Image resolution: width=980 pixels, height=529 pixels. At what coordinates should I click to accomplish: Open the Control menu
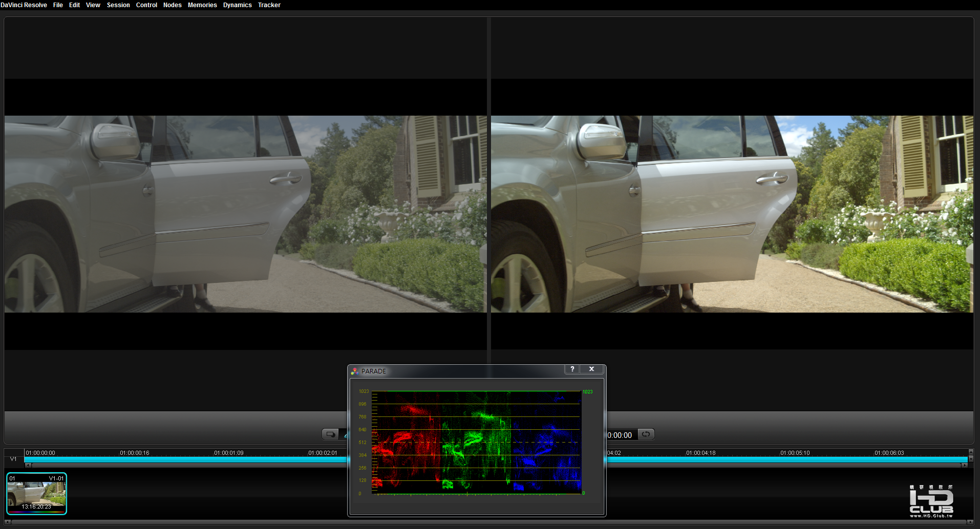click(x=146, y=5)
